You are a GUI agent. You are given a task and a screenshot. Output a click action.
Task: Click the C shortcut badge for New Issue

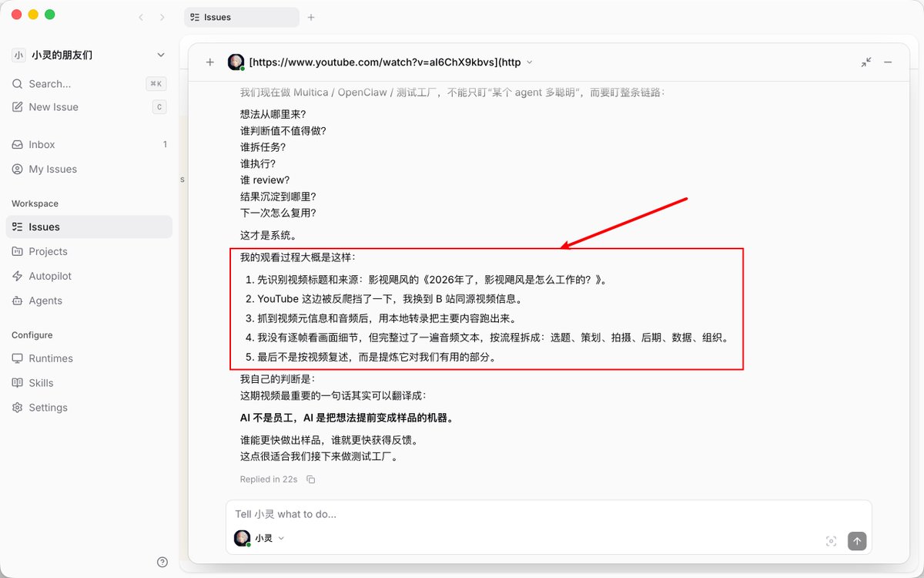159,107
